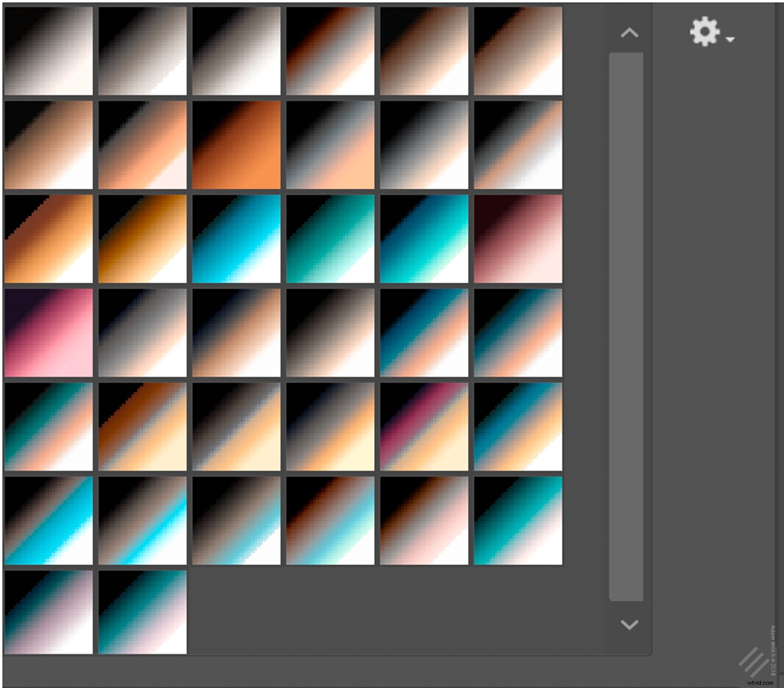This screenshot has height=688, width=784.
Task: Select the dark blue-to-aqua gradient, fifth in the third row
Action: (x=424, y=239)
